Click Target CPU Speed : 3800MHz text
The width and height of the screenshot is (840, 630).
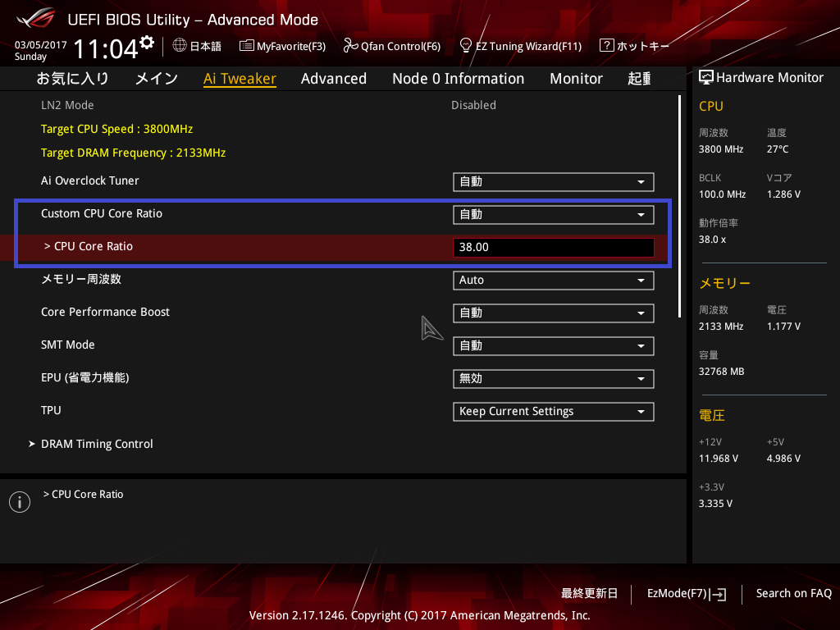pyautogui.click(x=116, y=129)
